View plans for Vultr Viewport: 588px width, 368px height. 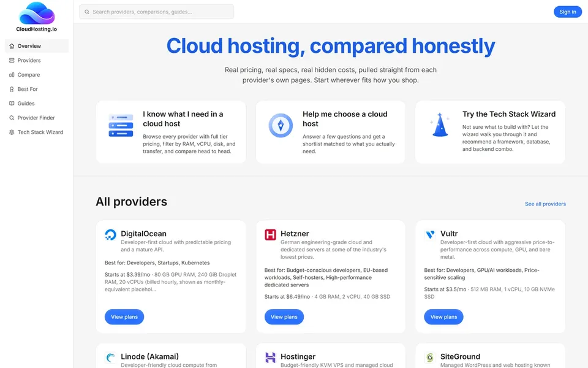coord(443,317)
